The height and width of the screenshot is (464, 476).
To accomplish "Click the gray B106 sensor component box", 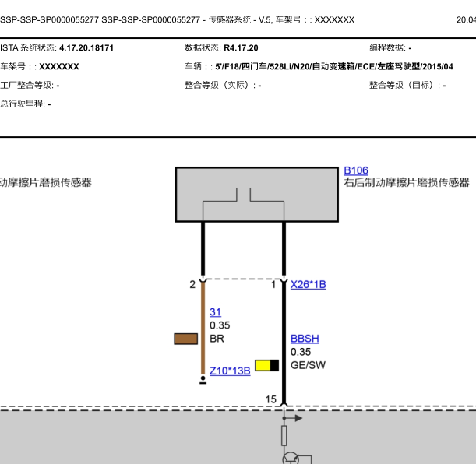I will point(257,195).
